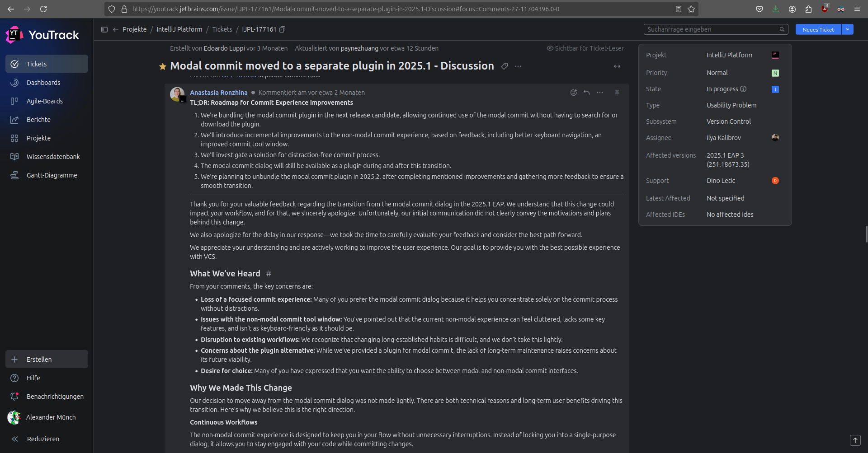
Task: Click the info icon next to In progress
Action: click(743, 89)
